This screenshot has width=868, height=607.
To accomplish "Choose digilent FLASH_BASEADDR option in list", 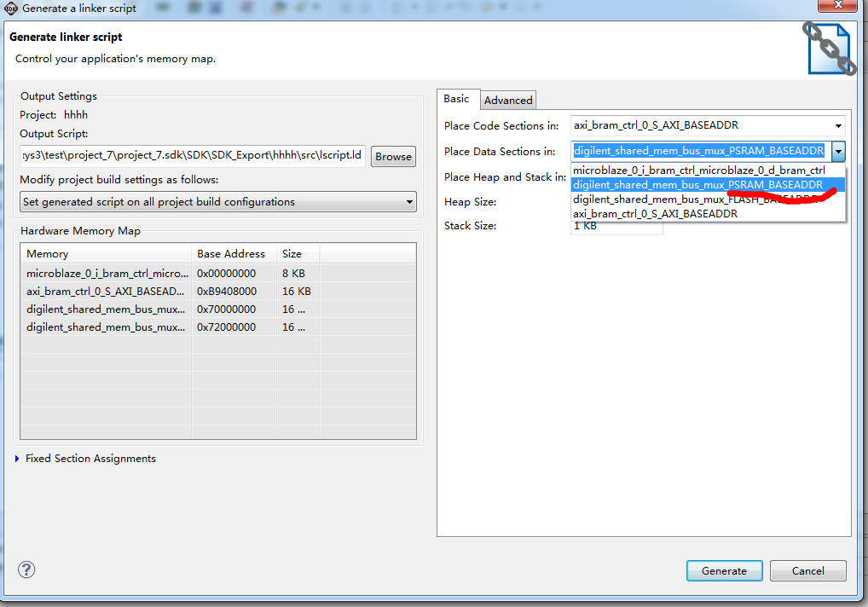I will (708, 199).
